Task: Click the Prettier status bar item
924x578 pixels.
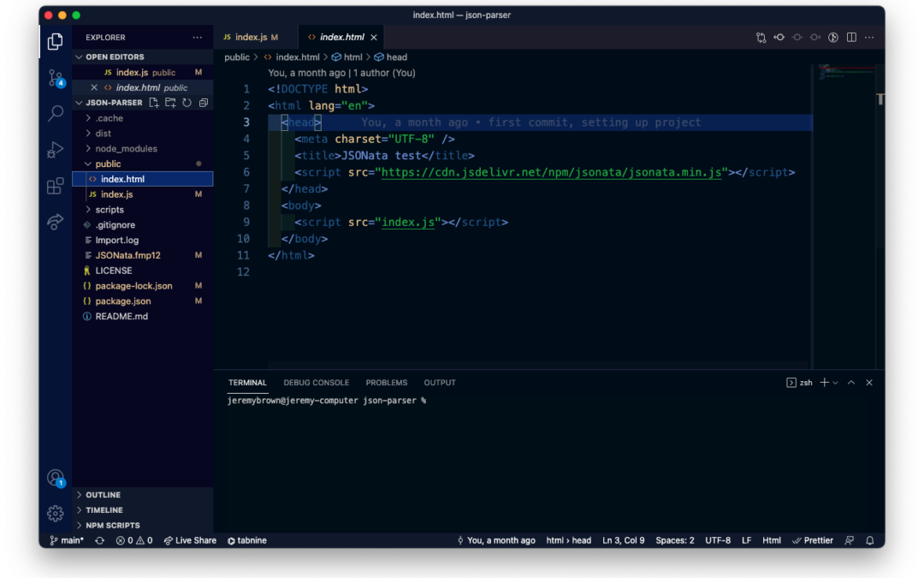Action: coord(813,541)
